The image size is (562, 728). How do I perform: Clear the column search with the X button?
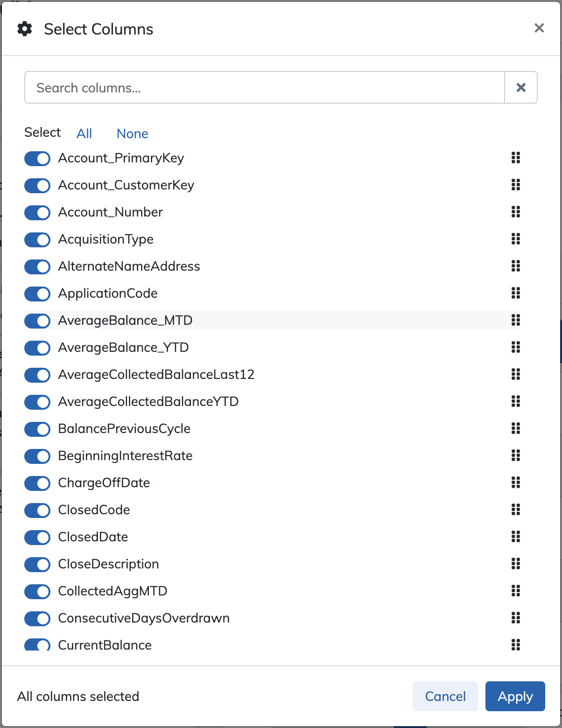[521, 87]
